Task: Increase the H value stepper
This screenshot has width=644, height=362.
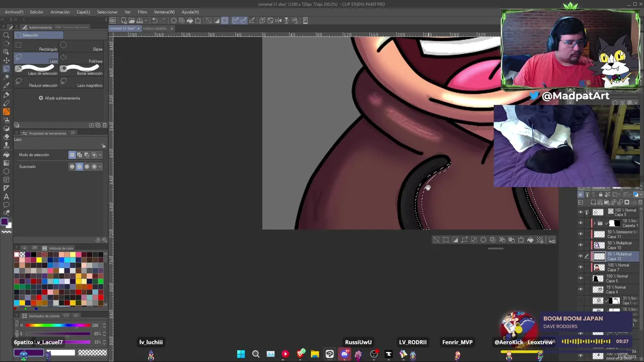Action: pos(104,324)
